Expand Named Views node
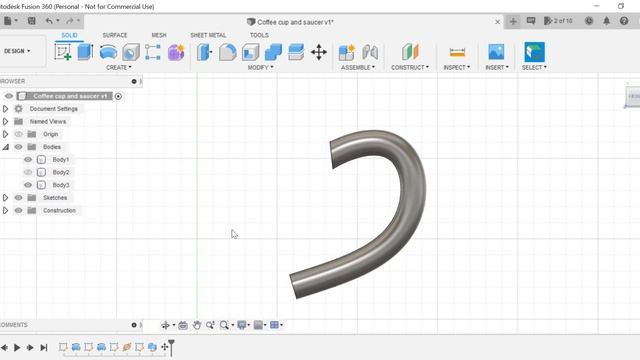This screenshot has height=360, width=640. point(5,121)
